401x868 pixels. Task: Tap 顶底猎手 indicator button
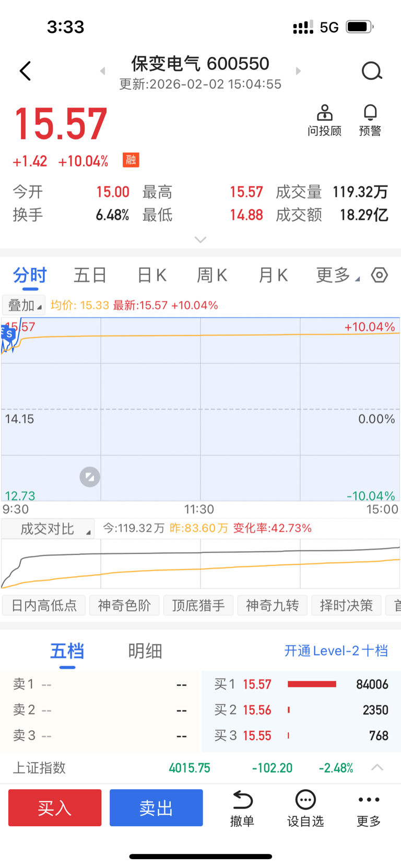[198, 605]
